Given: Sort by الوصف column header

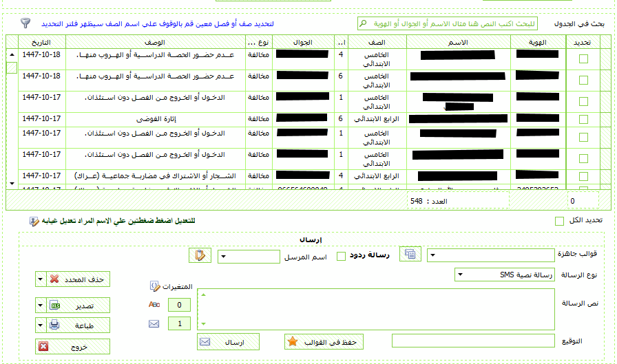Looking at the screenshot, I should tap(155, 42).
